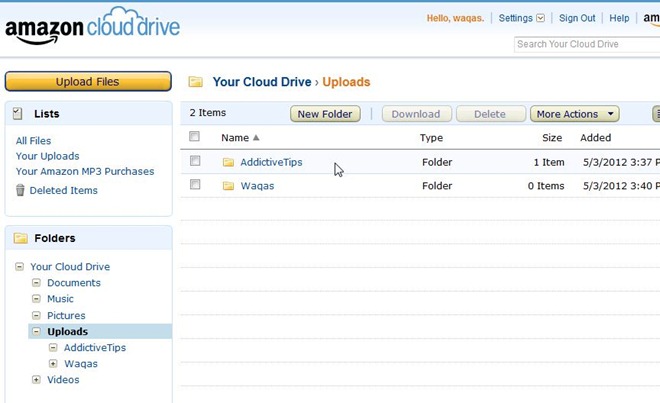Toggle the select-all checkbox in header

click(194, 136)
